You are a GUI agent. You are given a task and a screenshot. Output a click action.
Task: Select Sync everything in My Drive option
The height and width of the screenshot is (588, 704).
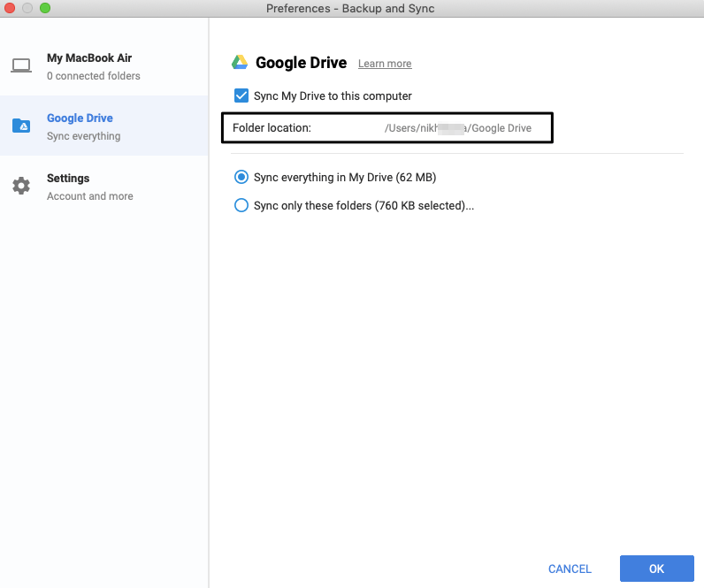[241, 178]
